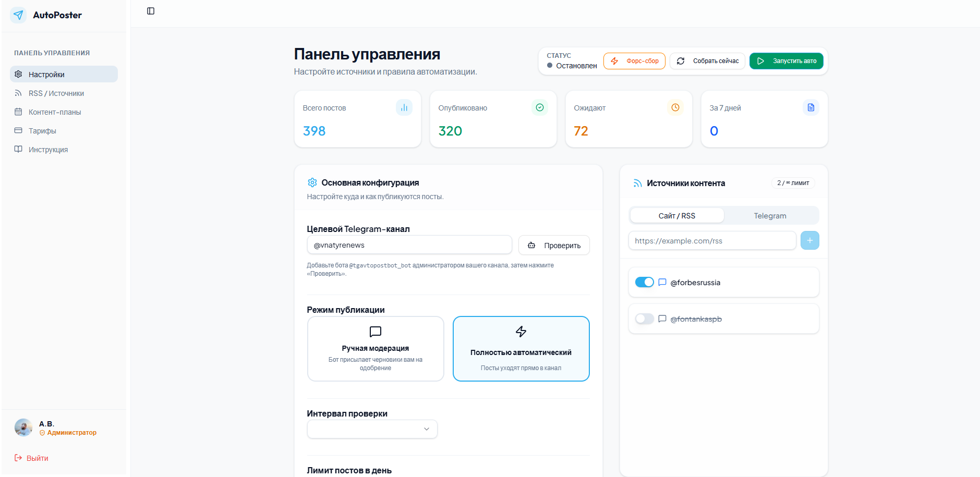Click the Администратор role label
980x477 pixels.
pyautogui.click(x=72, y=433)
